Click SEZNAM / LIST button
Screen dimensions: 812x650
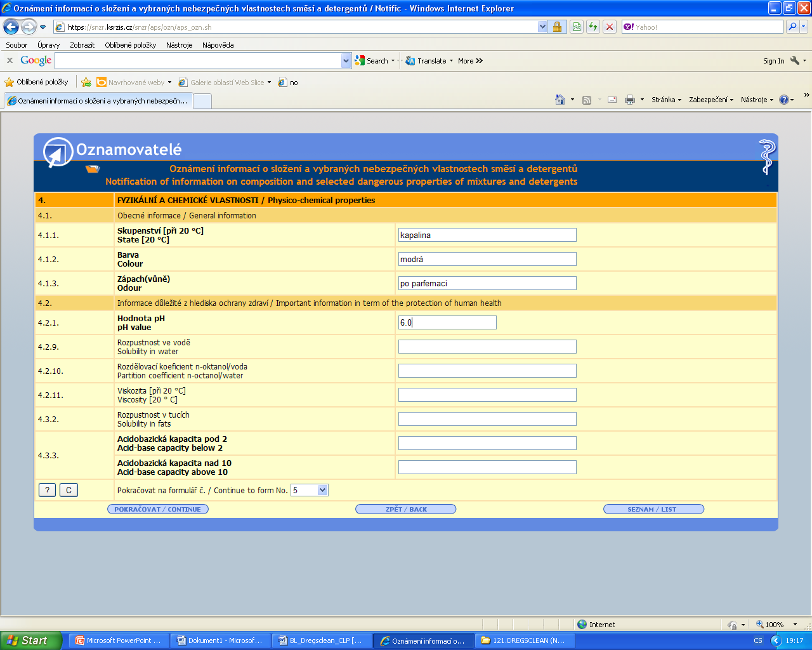pos(653,509)
